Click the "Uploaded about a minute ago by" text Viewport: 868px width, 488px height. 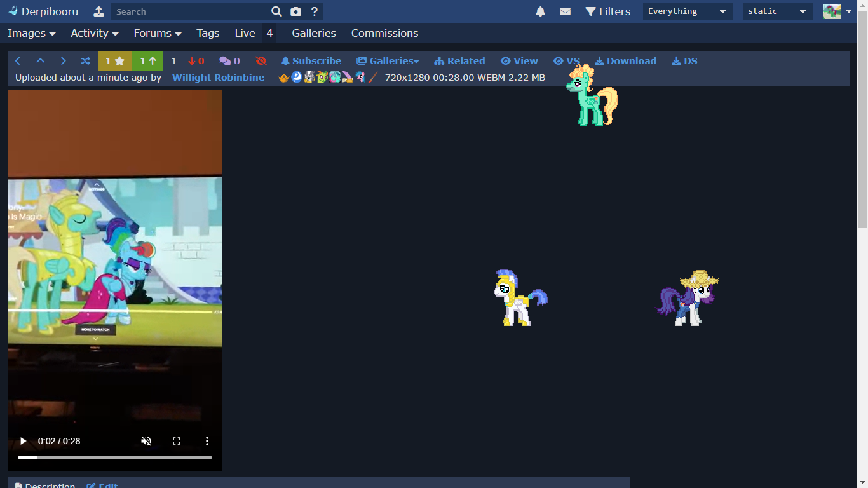coord(88,78)
